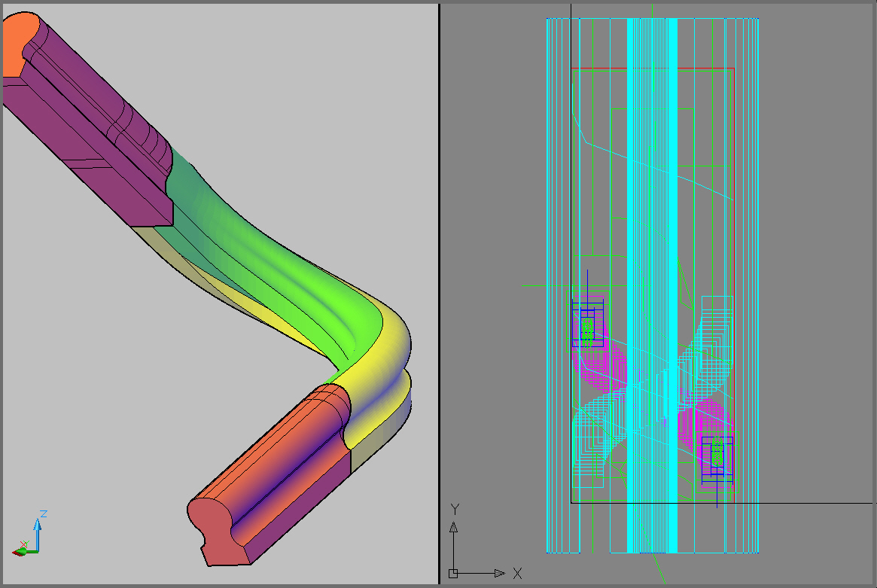
Task: Click the 2D UCS origin square in right viewport
Action: click(453, 573)
